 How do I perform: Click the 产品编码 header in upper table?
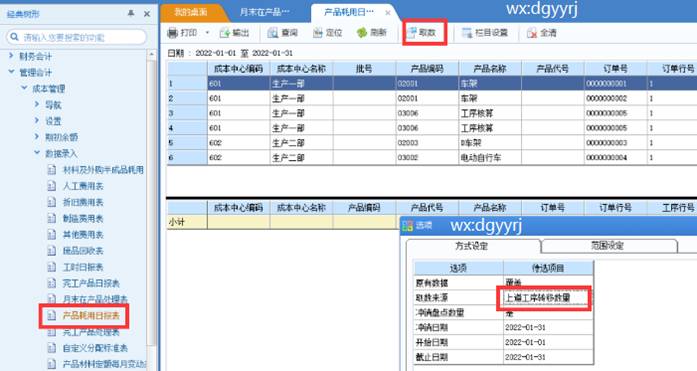click(x=427, y=69)
